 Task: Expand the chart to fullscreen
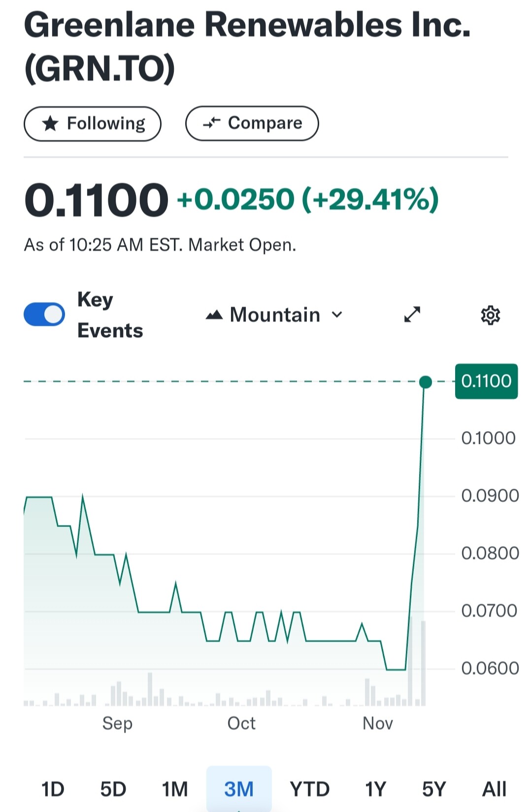(x=412, y=314)
